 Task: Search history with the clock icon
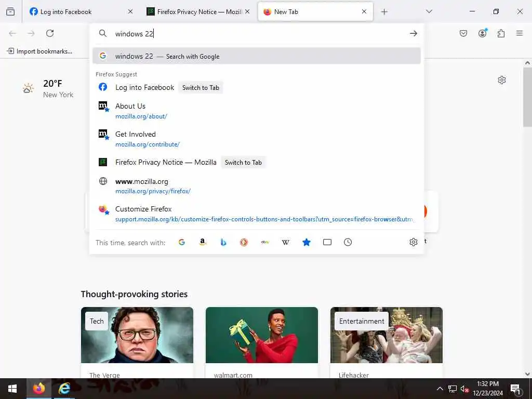tap(348, 242)
